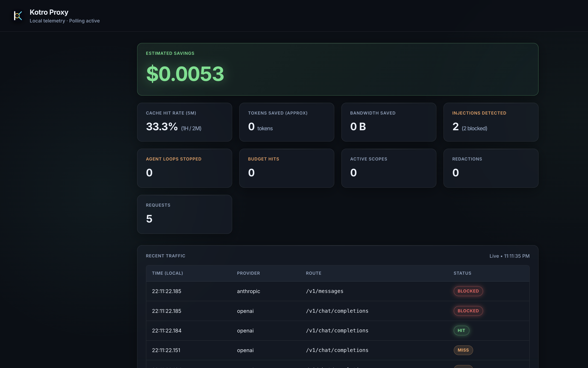The width and height of the screenshot is (588, 368).
Task: Click /v1/chat/completions route in MISS row
Action: (337, 351)
